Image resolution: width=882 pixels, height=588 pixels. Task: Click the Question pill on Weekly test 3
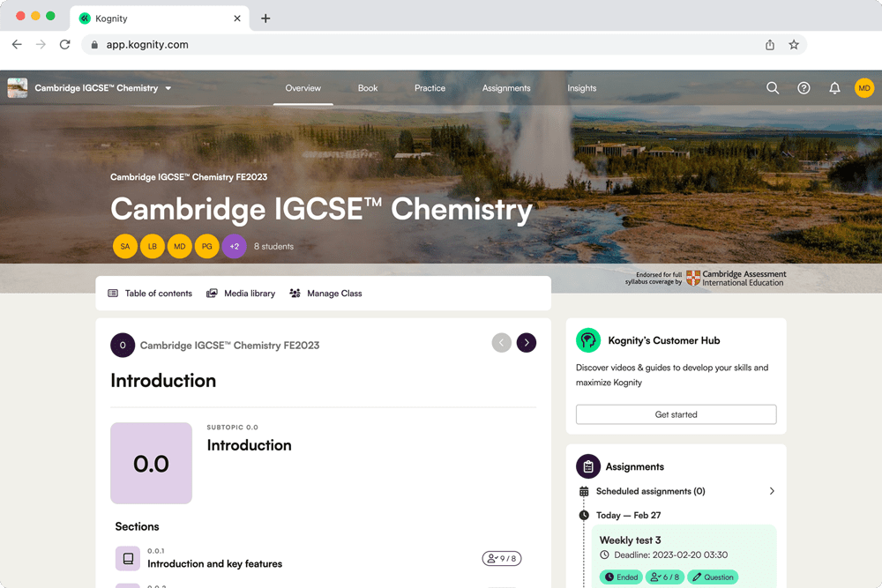(x=712, y=577)
